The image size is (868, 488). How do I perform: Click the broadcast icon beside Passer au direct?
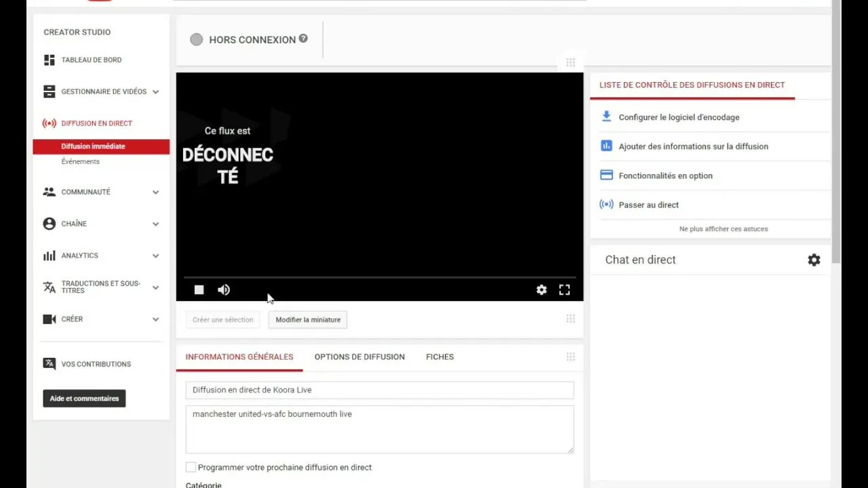point(606,204)
